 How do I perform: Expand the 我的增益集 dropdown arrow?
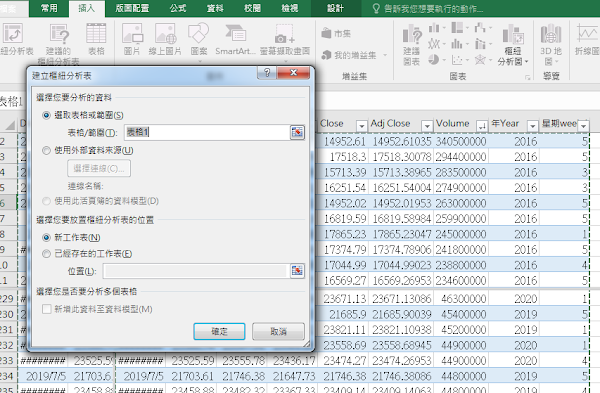(x=385, y=55)
